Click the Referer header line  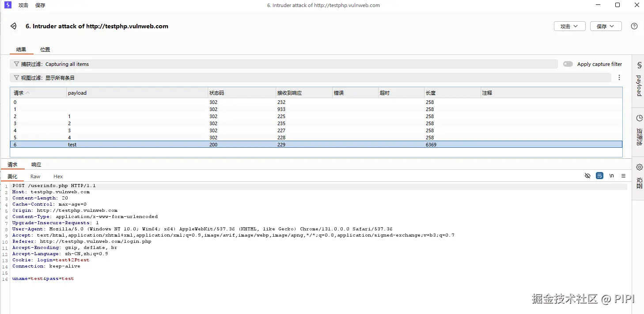82,241
